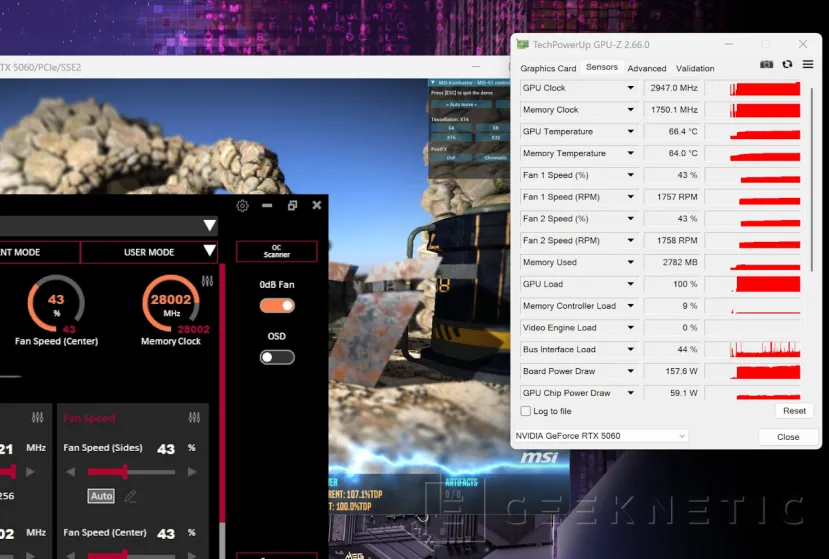This screenshot has height=559, width=829.
Task: Open the Board Power Draw dropdown
Action: coord(630,371)
